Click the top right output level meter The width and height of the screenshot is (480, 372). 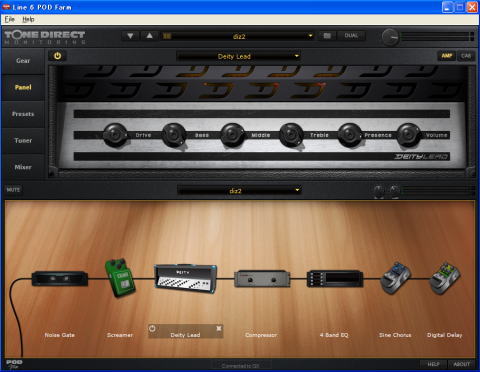pyautogui.click(x=437, y=37)
